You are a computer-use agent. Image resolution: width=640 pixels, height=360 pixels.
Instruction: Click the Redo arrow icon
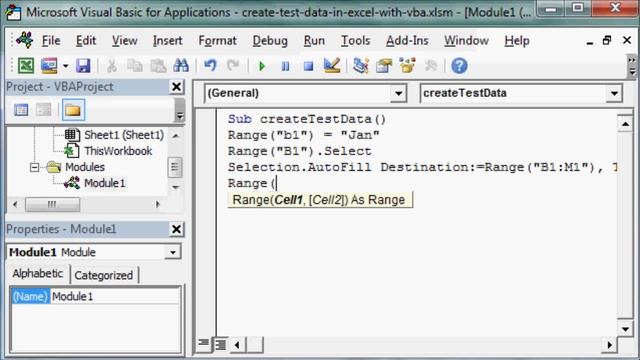coord(233,66)
